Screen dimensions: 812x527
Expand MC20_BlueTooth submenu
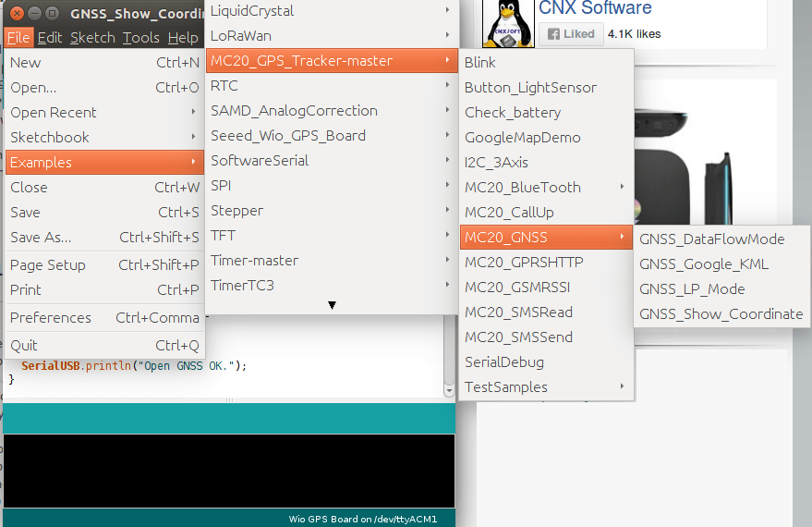click(546, 187)
